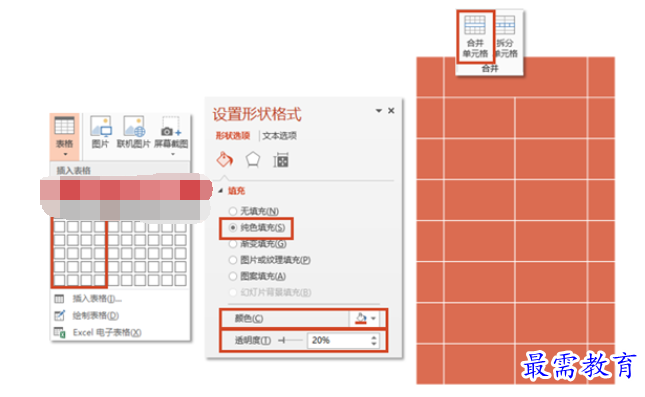Select the 图片或纹理填充 radio button
645x397 pixels.
(x=233, y=260)
